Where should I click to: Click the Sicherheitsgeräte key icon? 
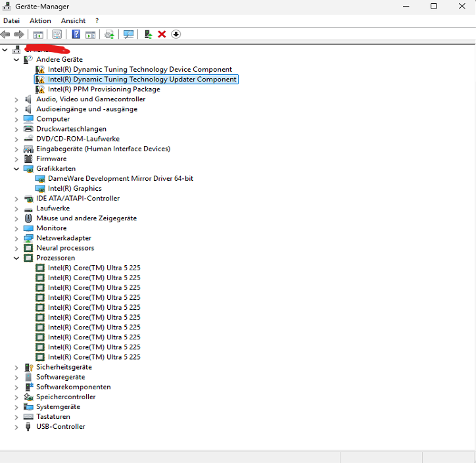28,367
